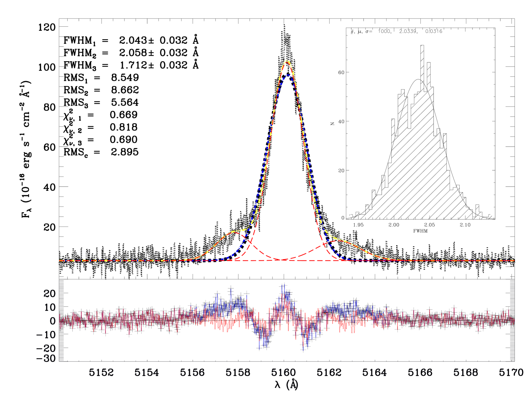
Task: Select the RMS_c = 2.895 text
Action: tap(101, 152)
